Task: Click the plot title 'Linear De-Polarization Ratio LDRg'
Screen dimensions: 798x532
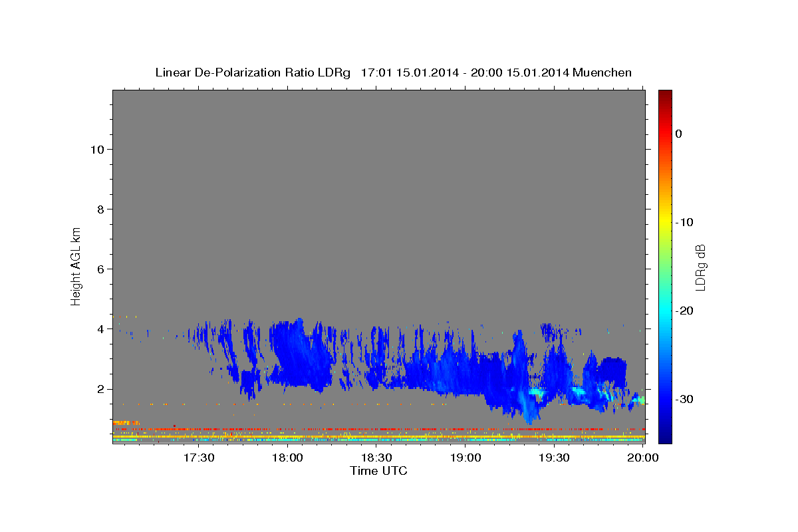Action: pos(253,72)
